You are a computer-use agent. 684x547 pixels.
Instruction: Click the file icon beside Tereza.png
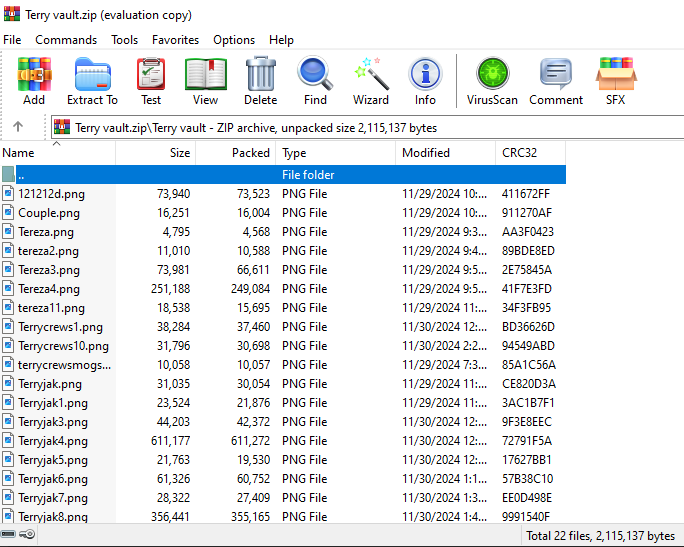(8, 231)
